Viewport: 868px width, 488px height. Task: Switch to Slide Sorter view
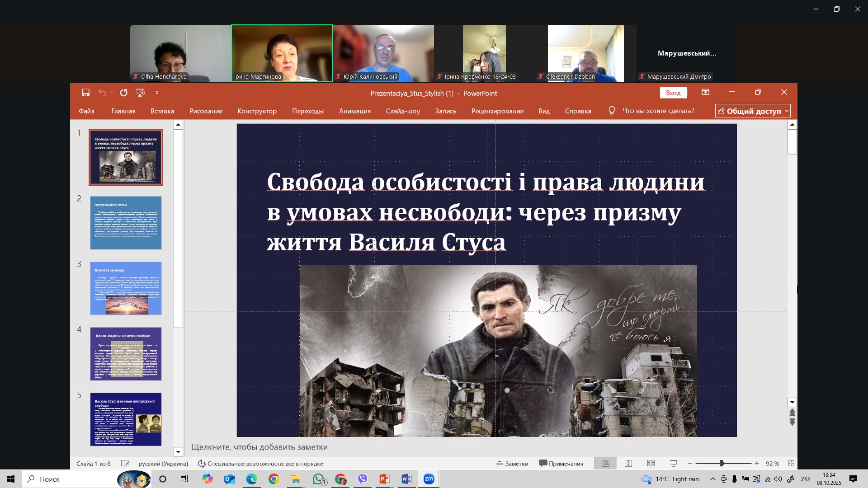click(x=628, y=464)
